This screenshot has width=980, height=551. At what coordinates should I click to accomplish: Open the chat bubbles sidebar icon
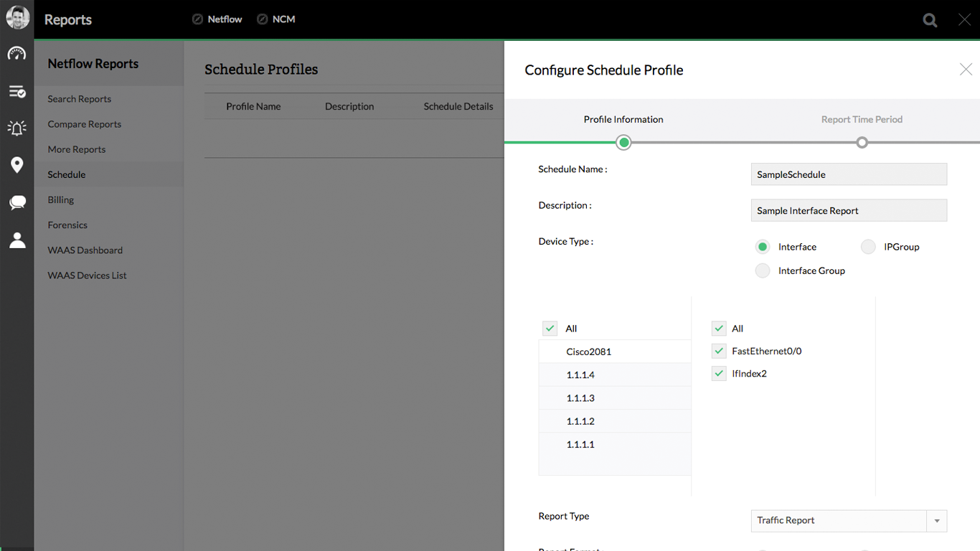17,203
